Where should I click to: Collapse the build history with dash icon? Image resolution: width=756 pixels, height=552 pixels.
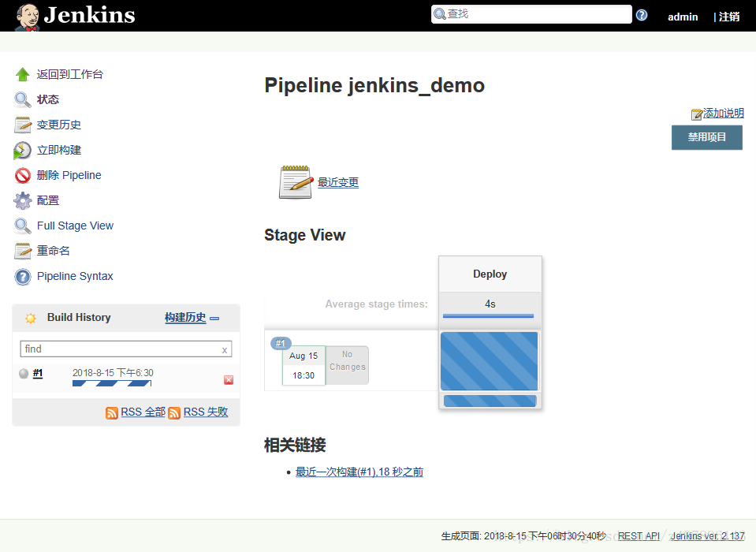(x=214, y=318)
